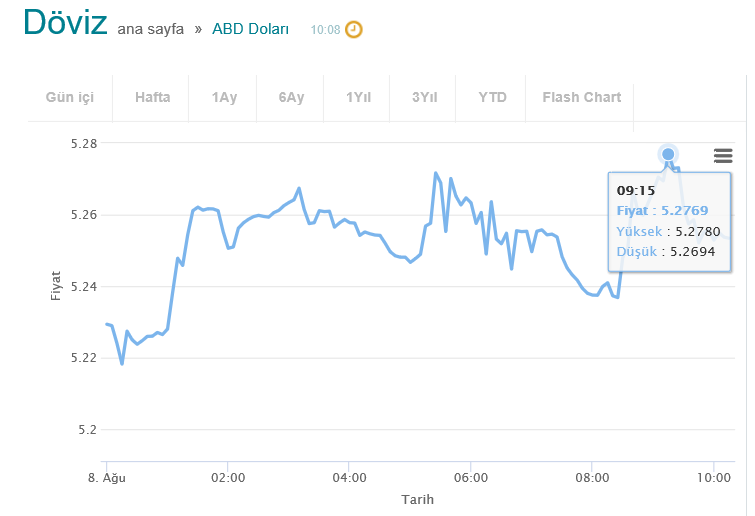Click the Döviz site logo
The image size is (755, 516).
pyautogui.click(x=64, y=22)
